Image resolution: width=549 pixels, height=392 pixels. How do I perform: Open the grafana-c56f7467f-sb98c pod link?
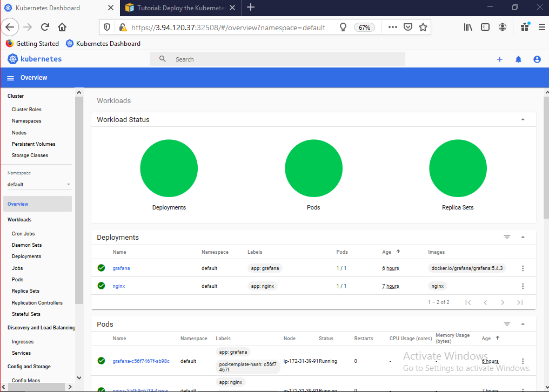click(141, 361)
